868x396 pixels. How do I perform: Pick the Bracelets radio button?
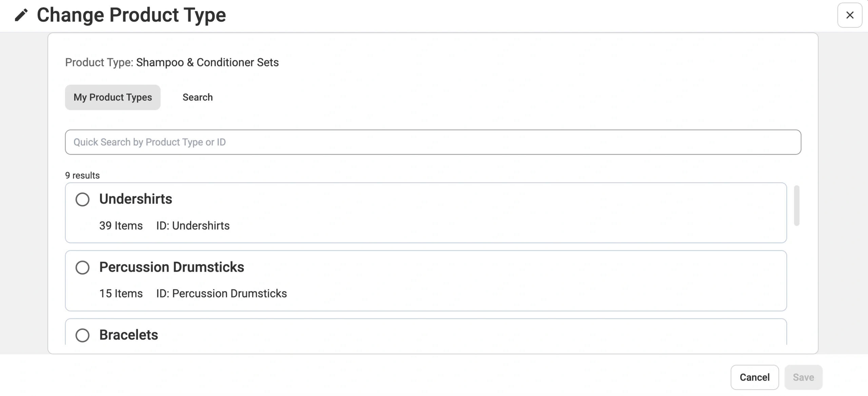82,335
